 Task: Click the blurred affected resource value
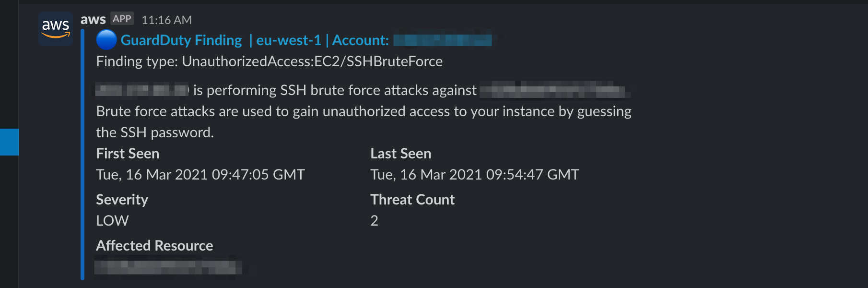[168, 267]
